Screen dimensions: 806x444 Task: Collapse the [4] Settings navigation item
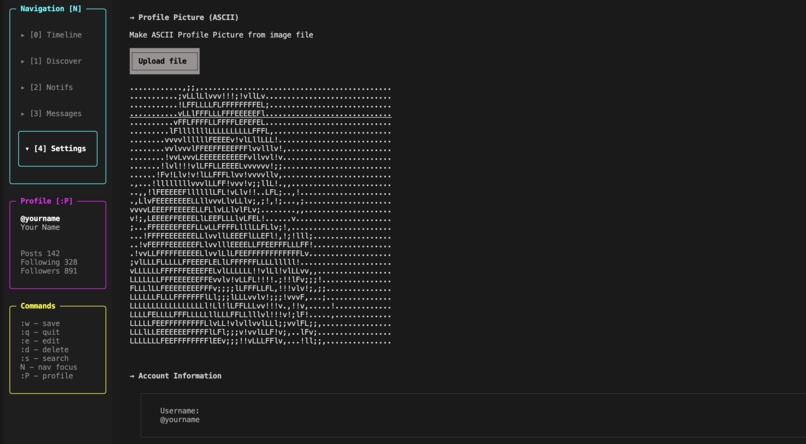click(58, 149)
